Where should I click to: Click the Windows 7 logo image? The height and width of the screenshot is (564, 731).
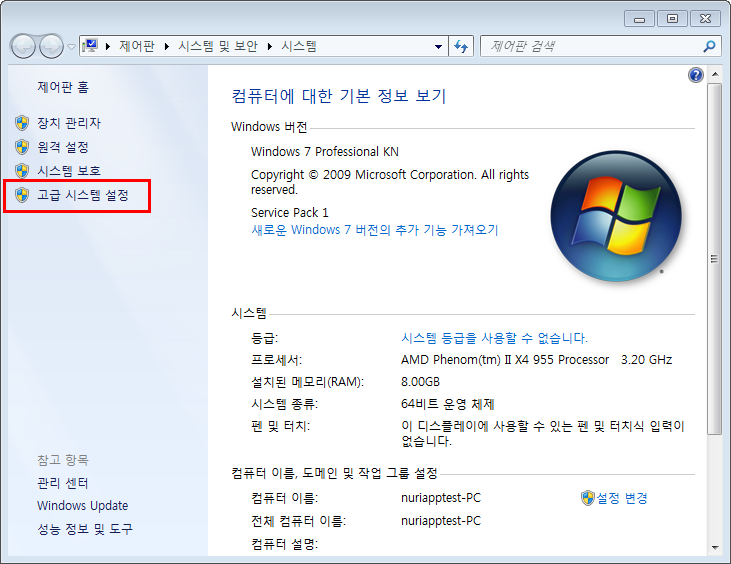pos(616,216)
